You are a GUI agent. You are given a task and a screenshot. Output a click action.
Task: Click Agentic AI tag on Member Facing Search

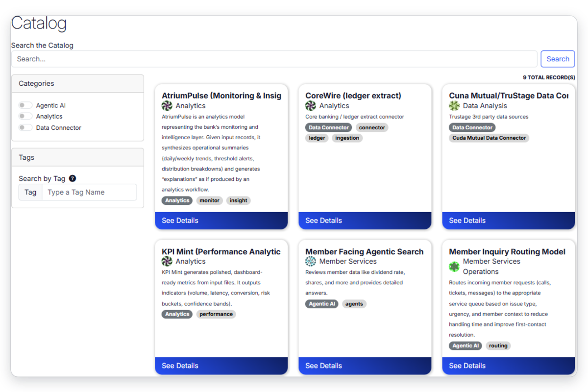[x=321, y=304]
